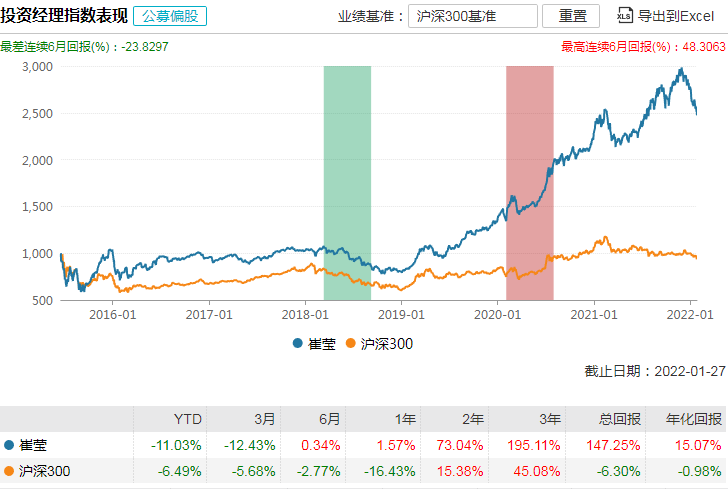Click the green worst six-month shaded region
The height and width of the screenshot is (489, 728).
tap(347, 182)
